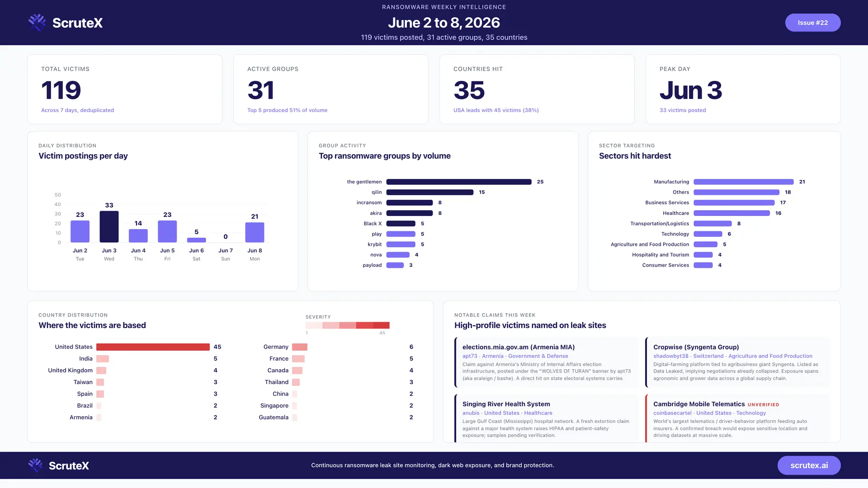Screen dimensions: 868x488
Task: Select the qilin group bar
Action: 430,192
